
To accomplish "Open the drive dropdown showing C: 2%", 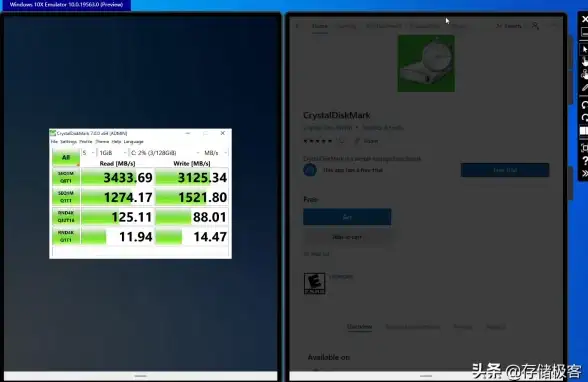I will (x=165, y=153).
